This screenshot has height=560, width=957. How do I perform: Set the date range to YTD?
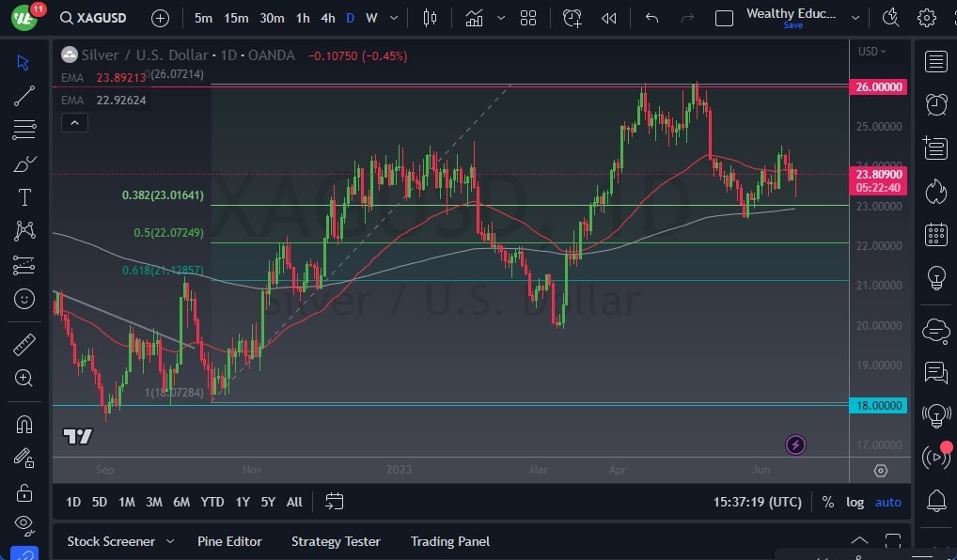point(212,502)
